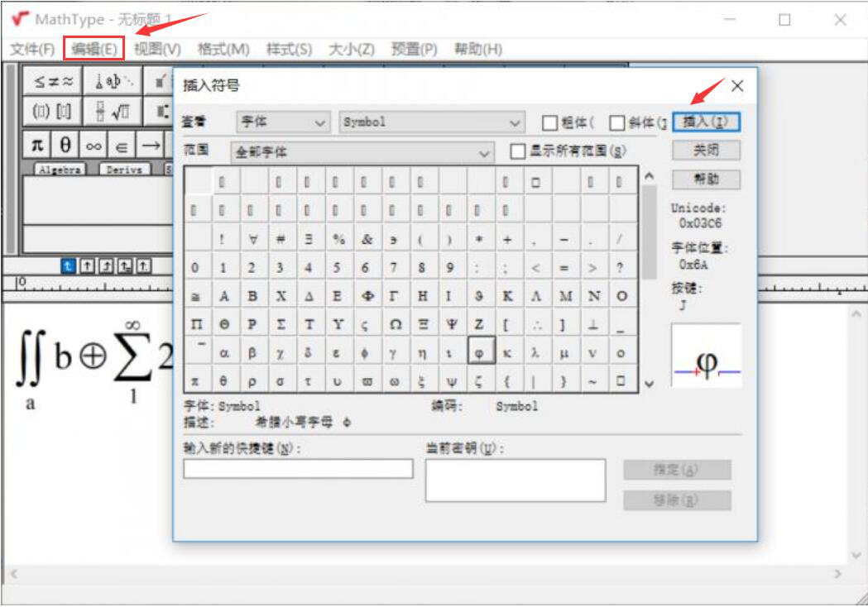The width and height of the screenshot is (868, 607).
Task: Open the 格式(M) menu
Action: [223, 50]
